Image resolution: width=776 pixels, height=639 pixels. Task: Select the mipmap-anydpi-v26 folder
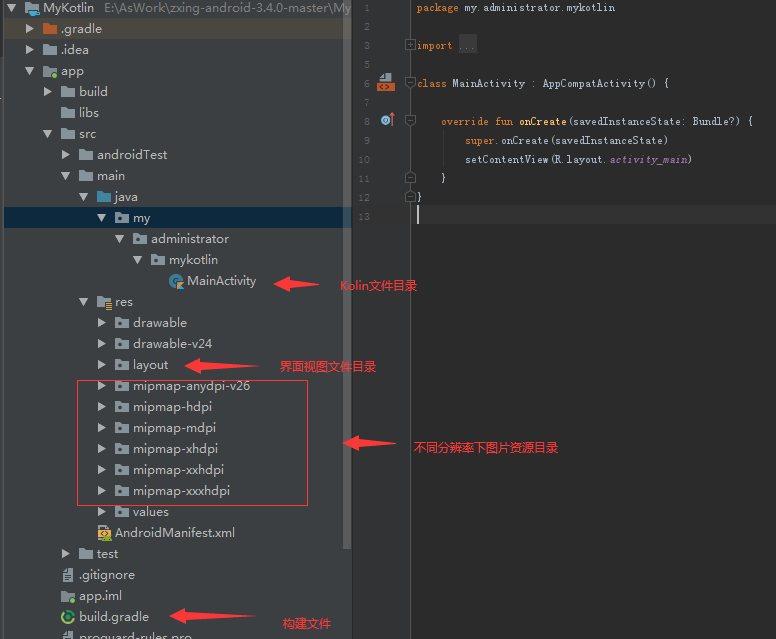coord(192,386)
